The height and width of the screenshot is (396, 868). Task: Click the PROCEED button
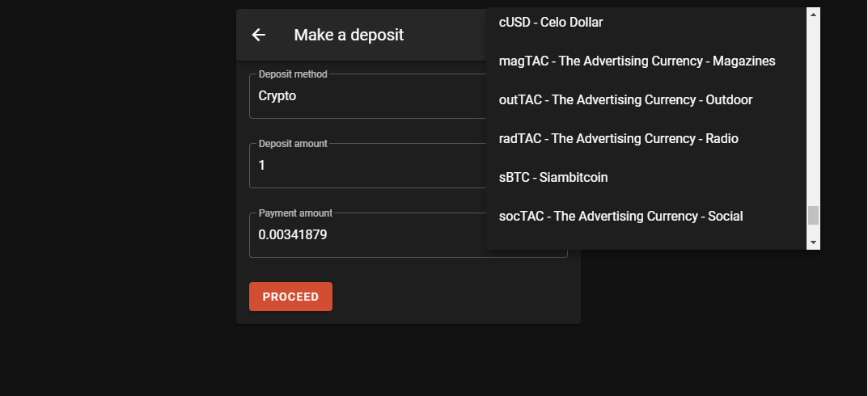pos(290,297)
